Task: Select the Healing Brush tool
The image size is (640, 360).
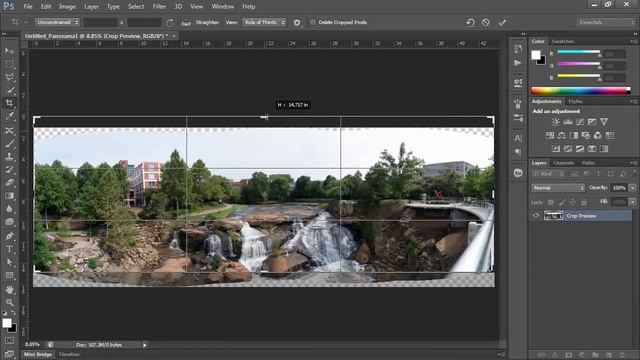Action: click(x=9, y=130)
